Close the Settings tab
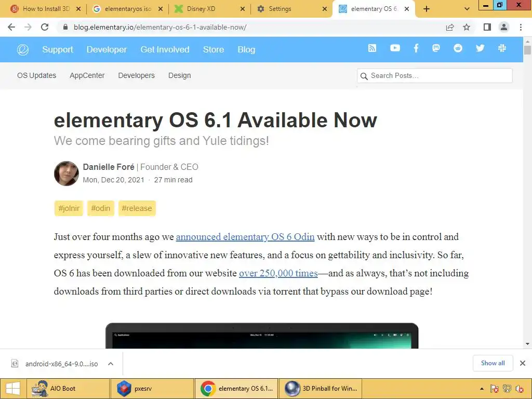This screenshot has height=399, width=532. [325, 9]
